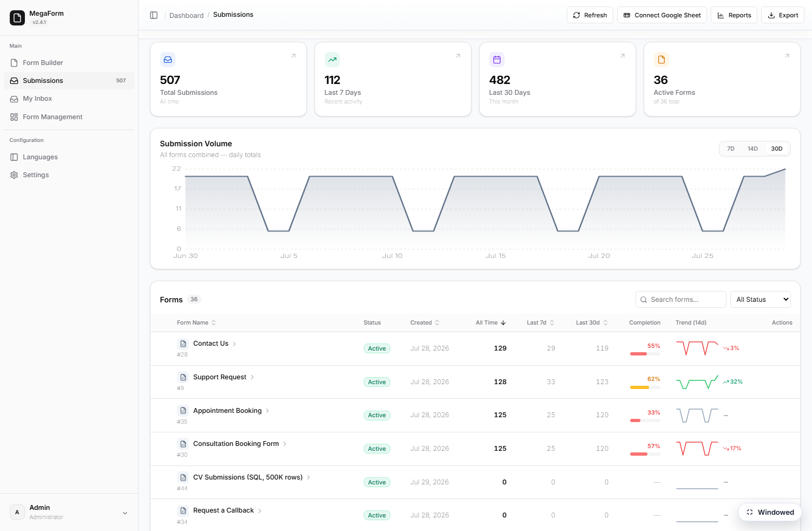The width and height of the screenshot is (812, 531).
Task: Open the Active Forms card arrow icon
Action: coord(787,56)
